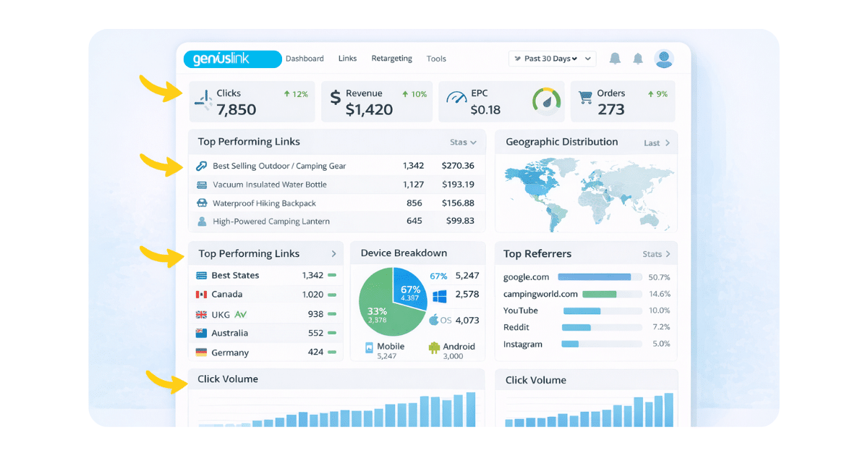Click the geniuslink logo
The height and width of the screenshot is (456, 868).
(232, 59)
